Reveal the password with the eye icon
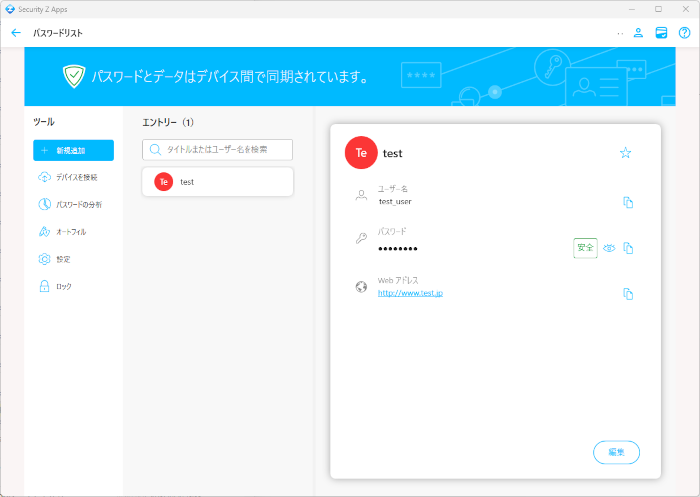The image size is (700, 497). point(609,248)
